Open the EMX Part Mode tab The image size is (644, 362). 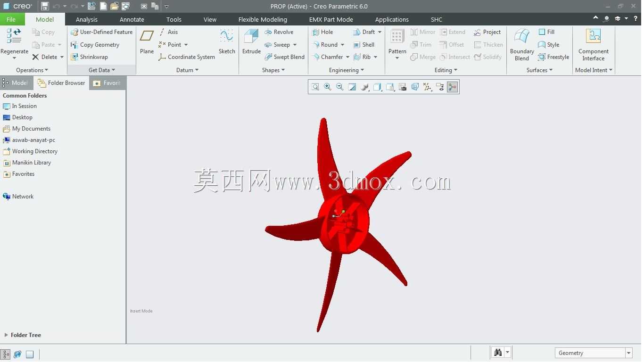click(x=331, y=19)
